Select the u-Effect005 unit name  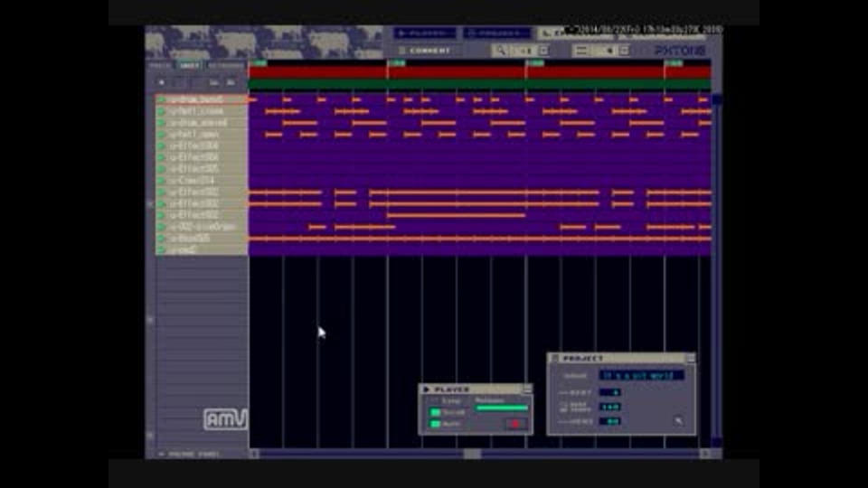193,169
